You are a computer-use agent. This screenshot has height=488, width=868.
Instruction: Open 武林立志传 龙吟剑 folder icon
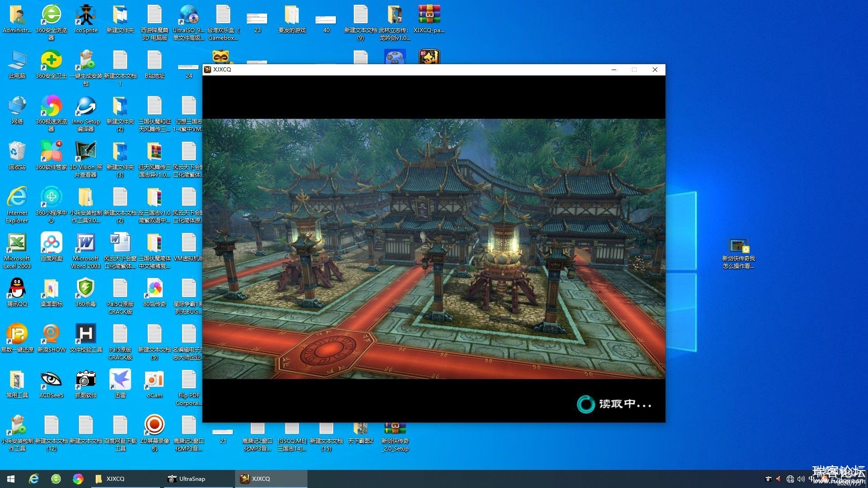(x=395, y=23)
